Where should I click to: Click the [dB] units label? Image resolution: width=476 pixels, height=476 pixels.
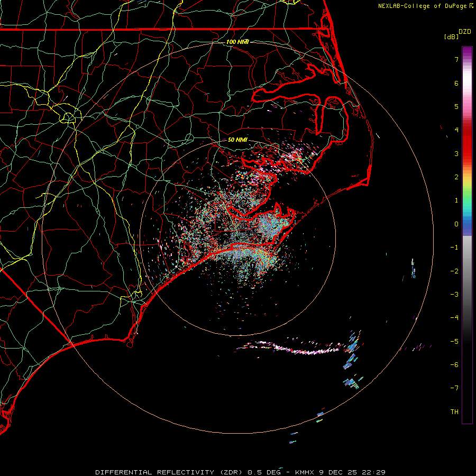click(x=451, y=36)
